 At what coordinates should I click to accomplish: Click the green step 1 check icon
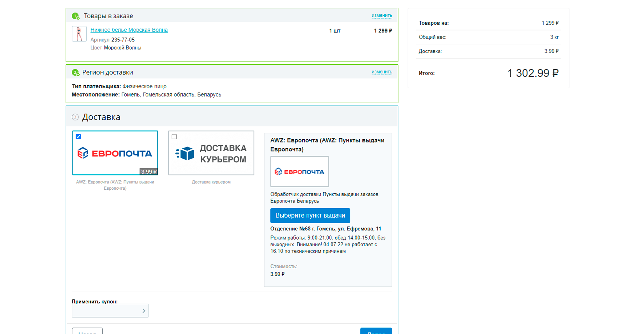click(x=76, y=16)
